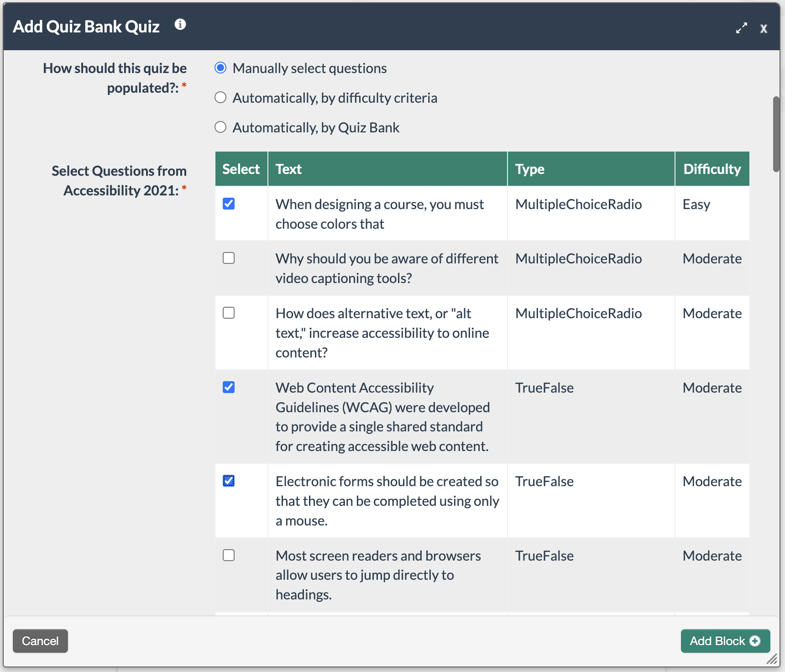
Task: Click MultipleChoiceRadio in video captioning row
Action: point(578,259)
